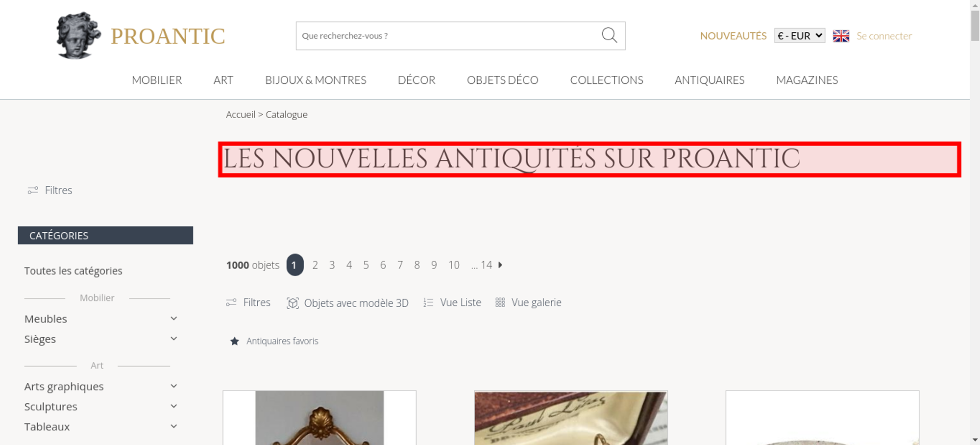
Task: Click the Proantic cherub head logo
Action: tap(78, 35)
